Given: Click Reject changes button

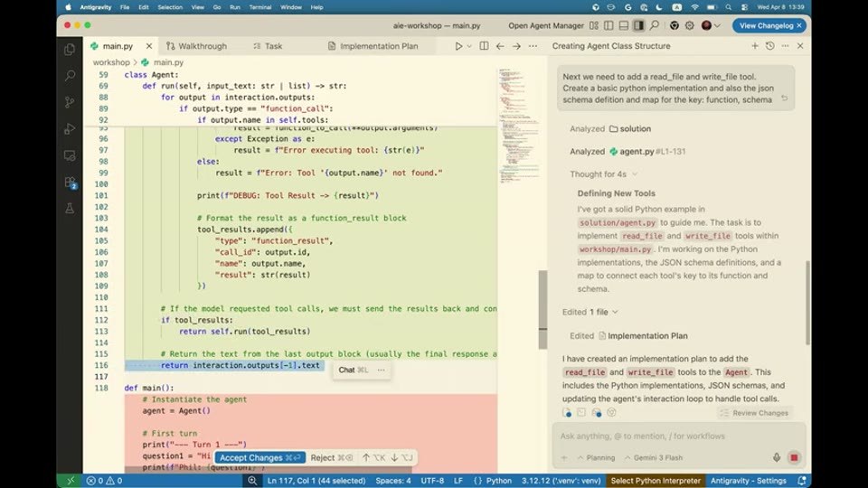Looking at the screenshot, I should coord(331,457).
